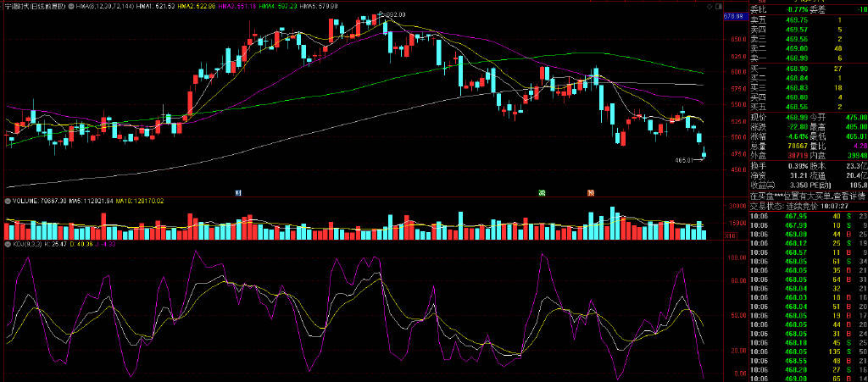Select the trade row priced 468.55
Viewport: 868px width, 382px height.
808,361
